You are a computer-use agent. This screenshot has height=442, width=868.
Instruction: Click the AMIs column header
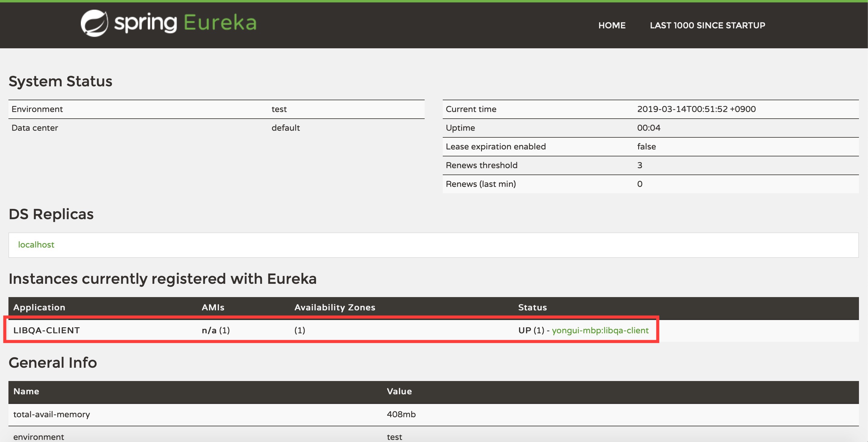[x=213, y=307]
